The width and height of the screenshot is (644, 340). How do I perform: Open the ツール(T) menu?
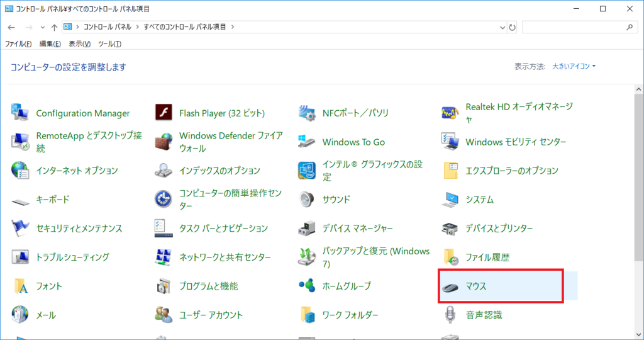[x=109, y=43]
